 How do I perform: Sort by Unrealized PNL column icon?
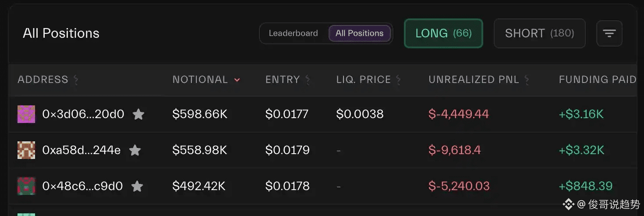[x=527, y=80]
